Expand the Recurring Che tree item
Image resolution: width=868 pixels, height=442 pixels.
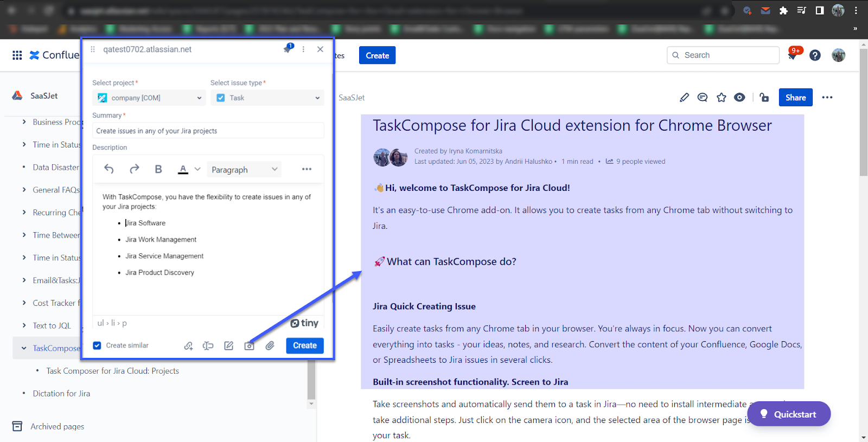point(24,212)
